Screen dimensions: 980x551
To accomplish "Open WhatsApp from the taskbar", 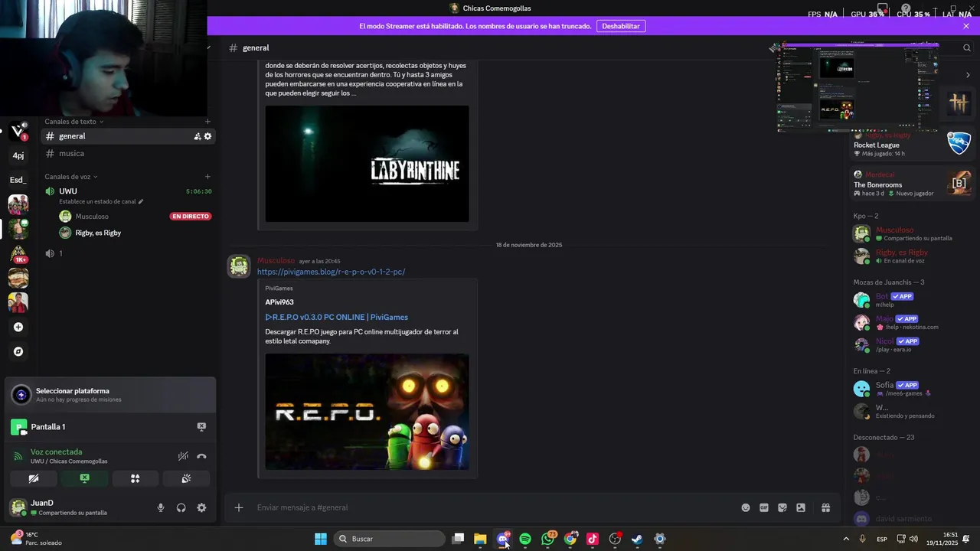I will [548, 539].
